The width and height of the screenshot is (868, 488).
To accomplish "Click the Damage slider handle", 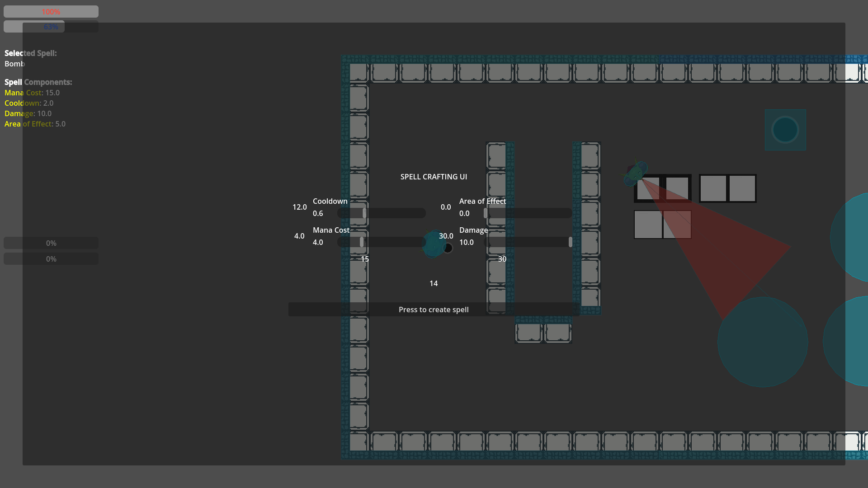I will tap(571, 242).
